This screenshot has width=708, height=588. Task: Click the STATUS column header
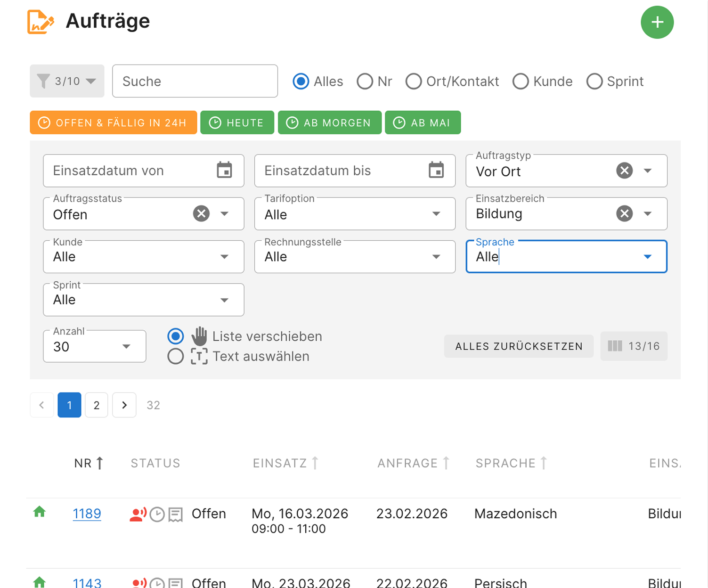(x=155, y=463)
